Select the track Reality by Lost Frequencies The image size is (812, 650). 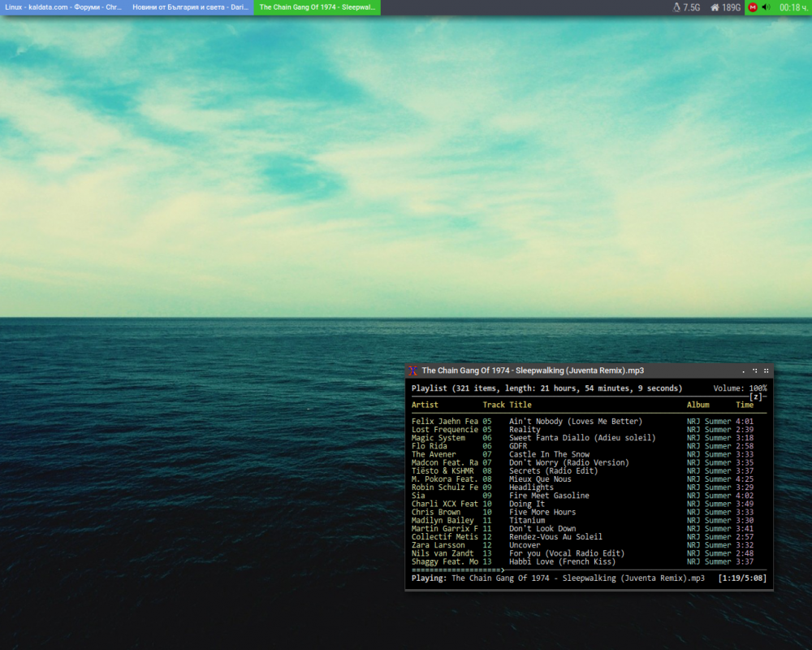coord(525,430)
